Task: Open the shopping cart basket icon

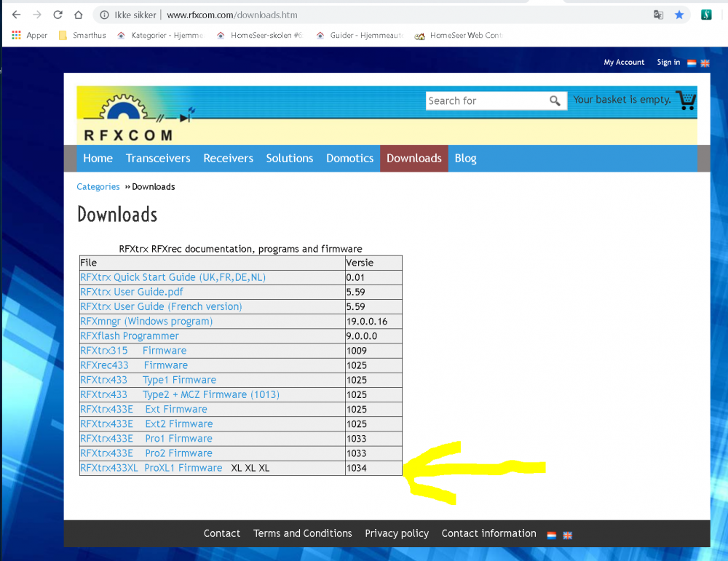Action: point(685,100)
